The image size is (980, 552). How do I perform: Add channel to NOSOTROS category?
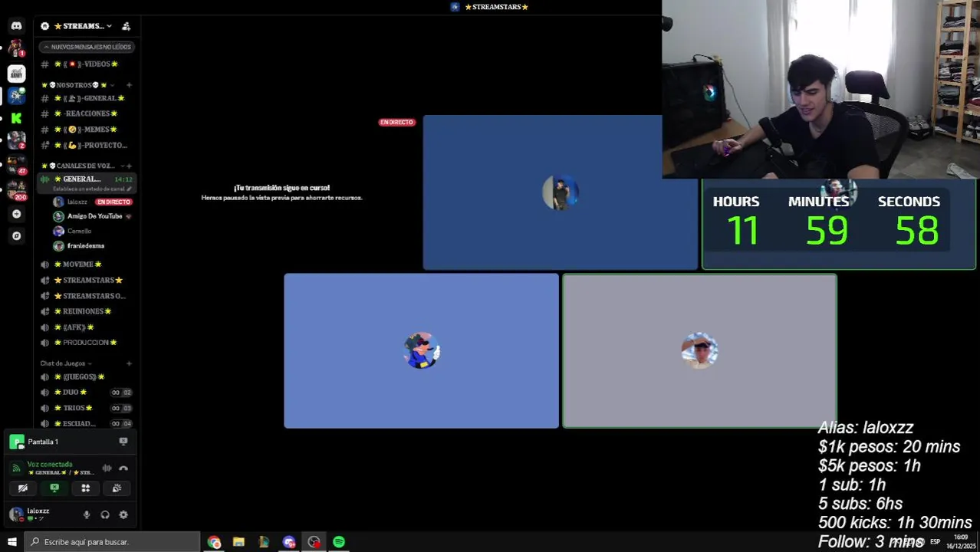(129, 85)
